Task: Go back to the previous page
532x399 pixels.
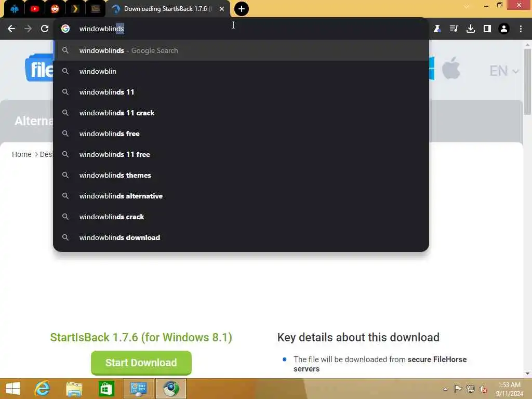Action: [11, 29]
